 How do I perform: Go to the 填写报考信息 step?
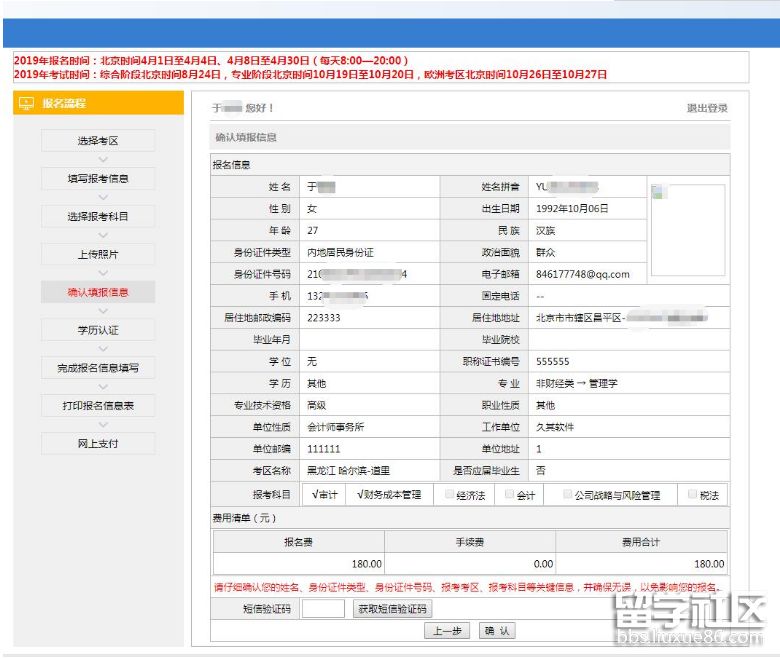pyautogui.click(x=98, y=179)
